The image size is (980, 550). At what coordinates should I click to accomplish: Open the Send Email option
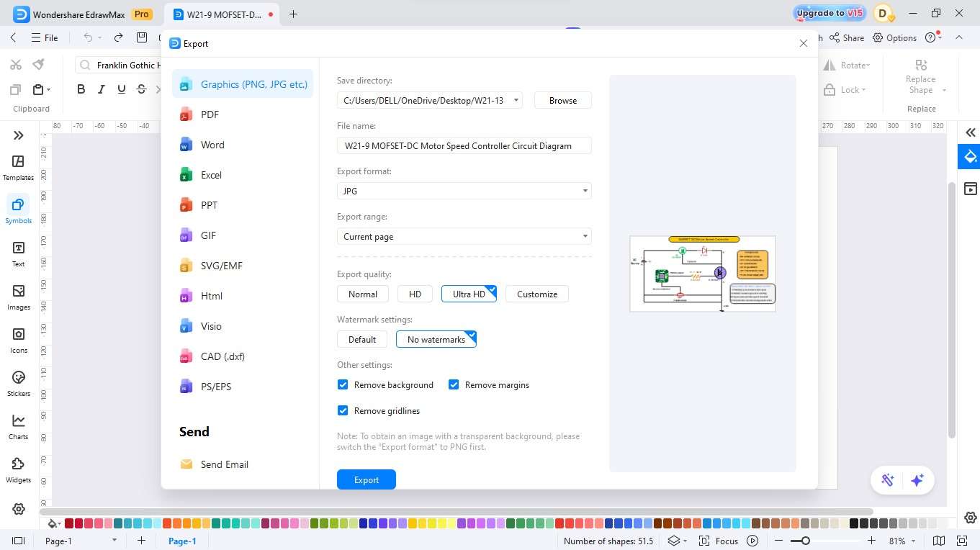[x=224, y=464]
